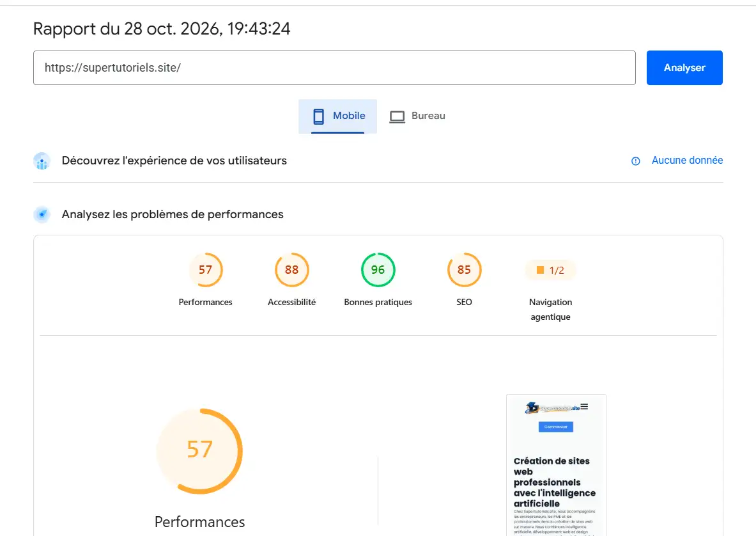Click the user experience section icon
The width and height of the screenshot is (756, 536).
pos(42,161)
